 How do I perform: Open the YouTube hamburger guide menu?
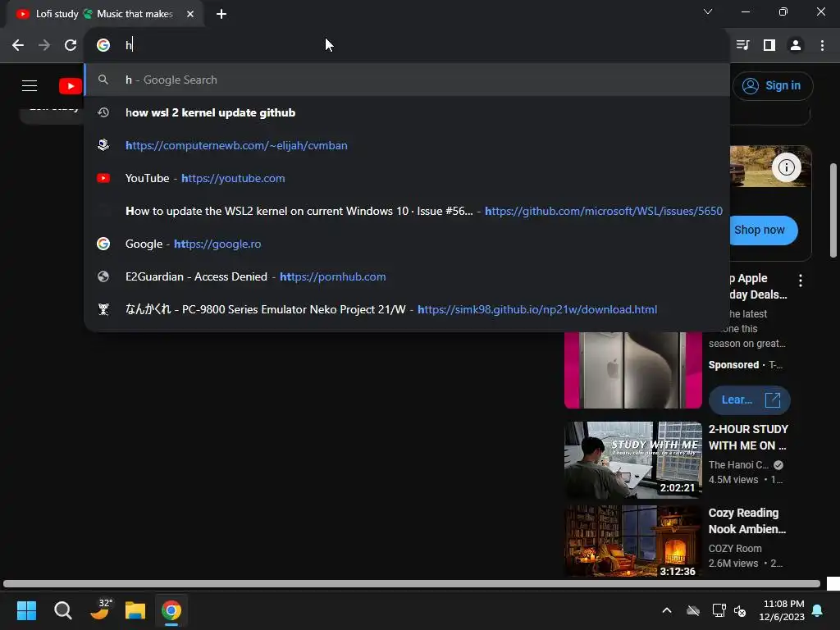30,85
